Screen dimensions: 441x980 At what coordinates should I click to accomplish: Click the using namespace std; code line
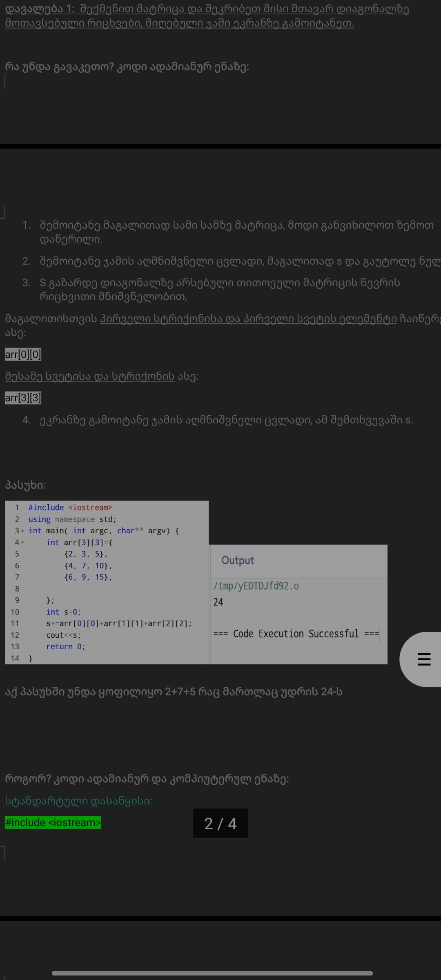click(x=72, y=519)
